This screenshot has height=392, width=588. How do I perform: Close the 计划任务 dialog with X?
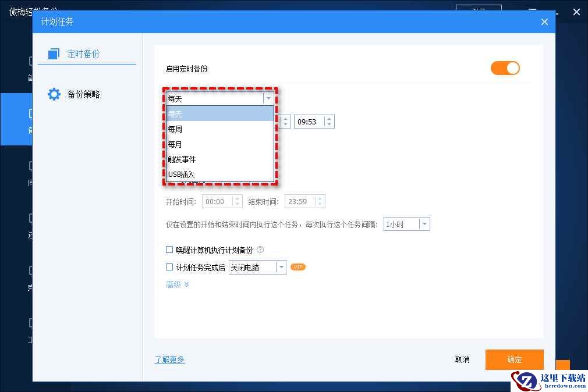click(x=544, y=22)
